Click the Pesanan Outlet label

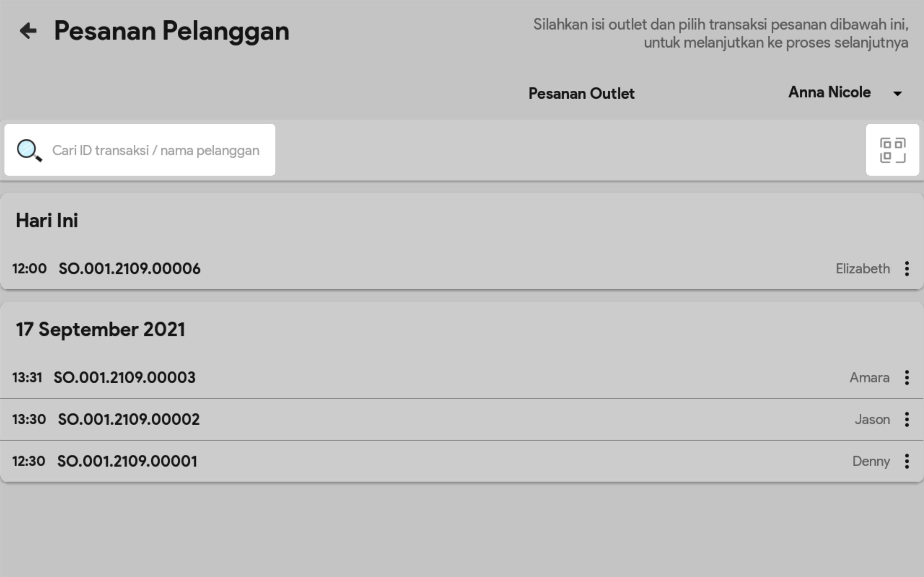(581, 93)
